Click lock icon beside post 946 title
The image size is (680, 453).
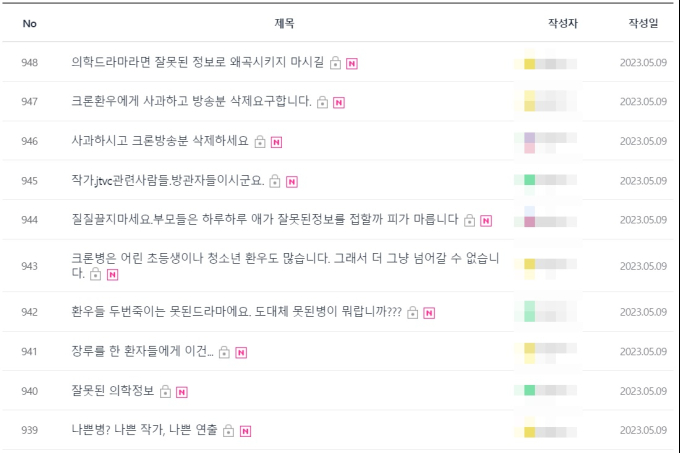pyautogui.click(x=260, y=141)
